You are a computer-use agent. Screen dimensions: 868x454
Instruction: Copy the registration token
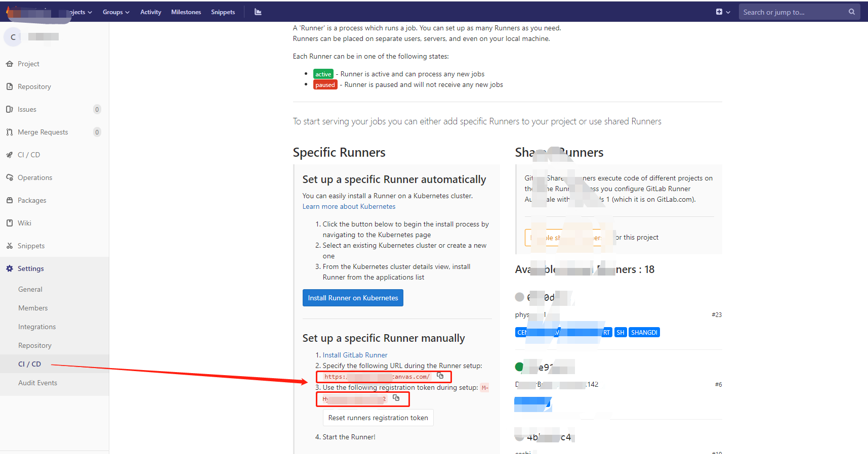(396, 398)
